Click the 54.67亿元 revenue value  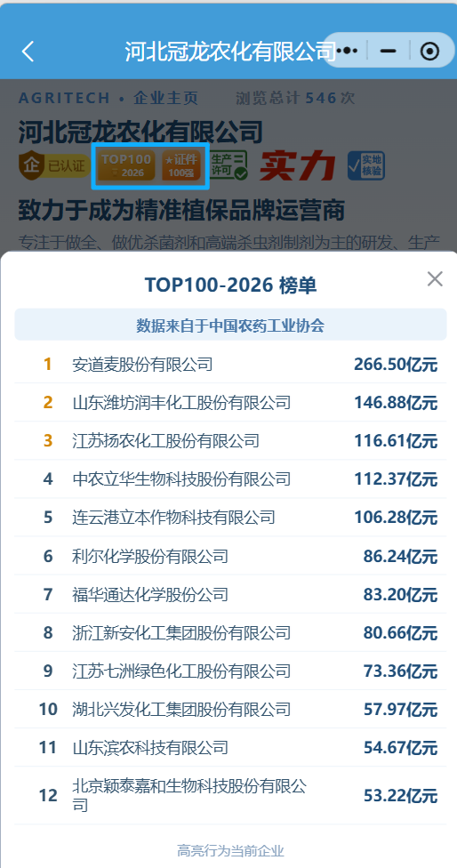point(401,749)
